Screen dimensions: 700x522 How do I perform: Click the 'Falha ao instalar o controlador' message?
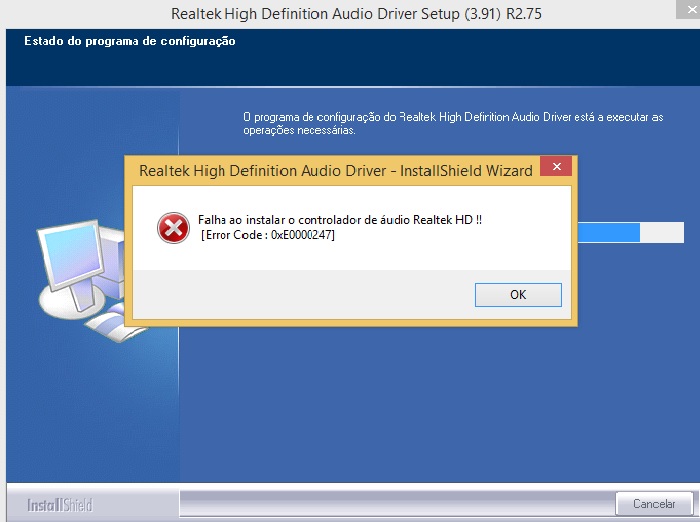[x=340, y=220]
